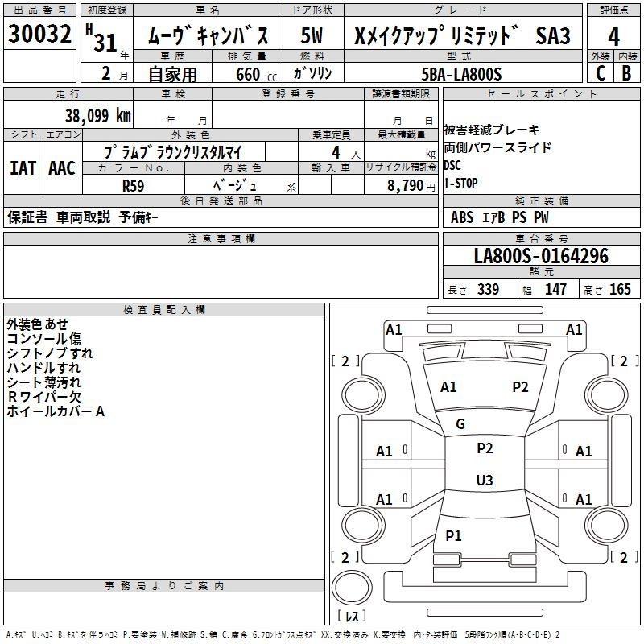Click the P2 mark on the roof
This screenshot has width=644, height=644.
pos(485,448)
